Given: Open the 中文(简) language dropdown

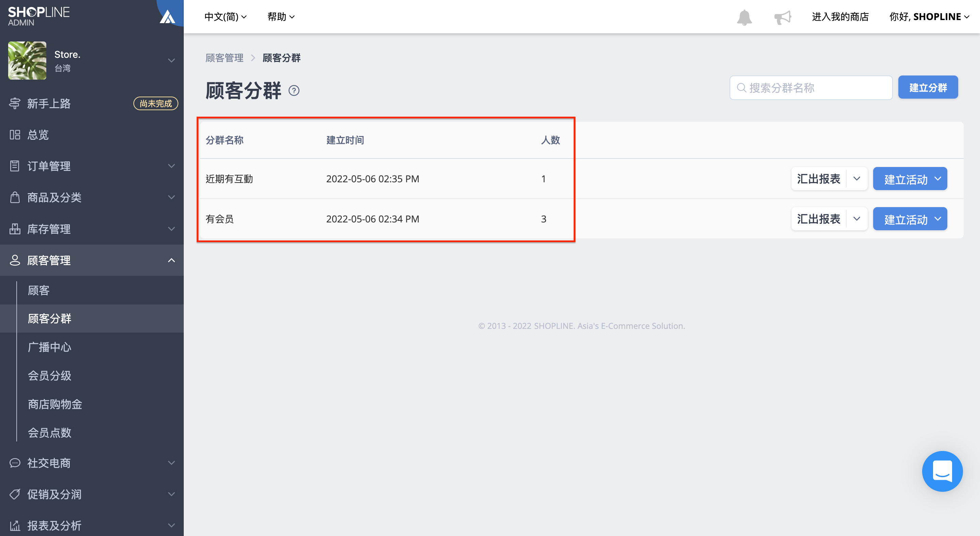Looking at the screenshot, I should click(x=226, y=17).
